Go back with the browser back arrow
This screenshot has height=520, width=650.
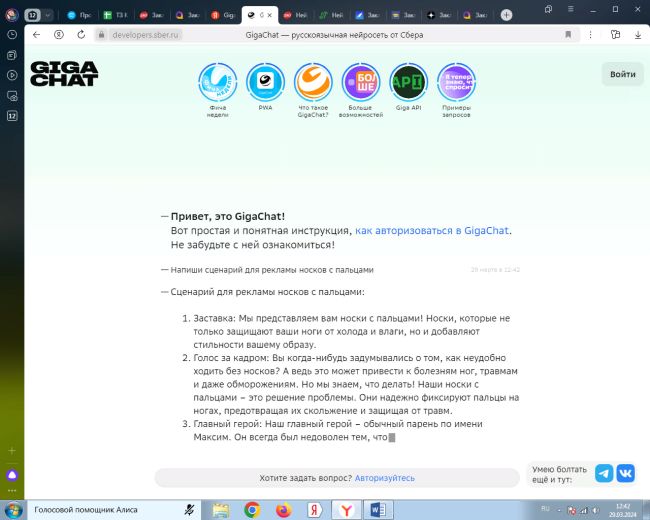36,35
